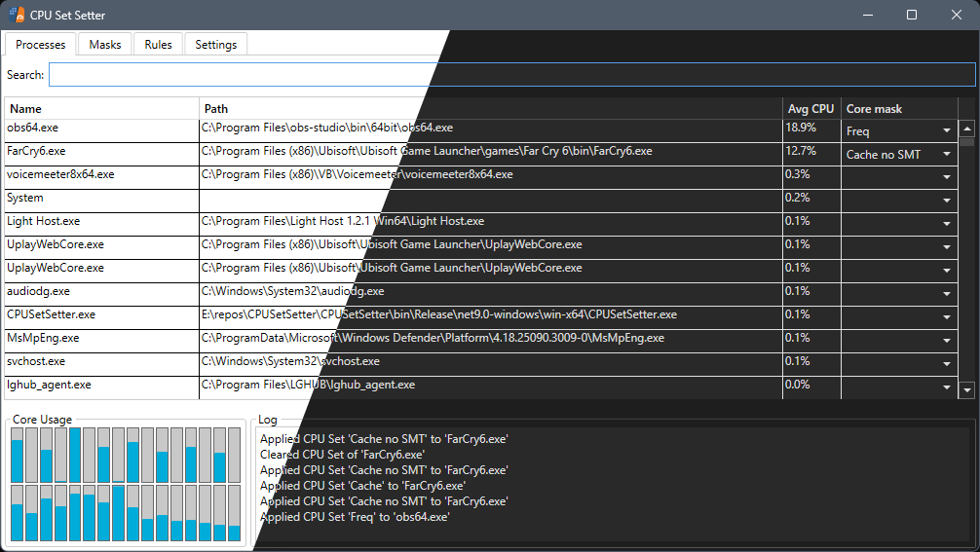Go to the Settings tab
This screenshot has width=980, height=552.
pyautogui.click(x=215, y=45)
